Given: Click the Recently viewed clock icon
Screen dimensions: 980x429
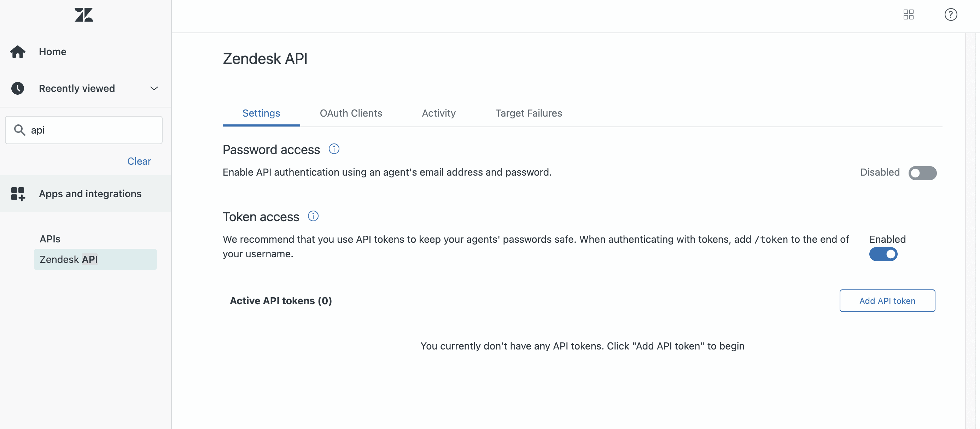Looking at the screenshot, I should pyautogui.click(x=18, y=88).
